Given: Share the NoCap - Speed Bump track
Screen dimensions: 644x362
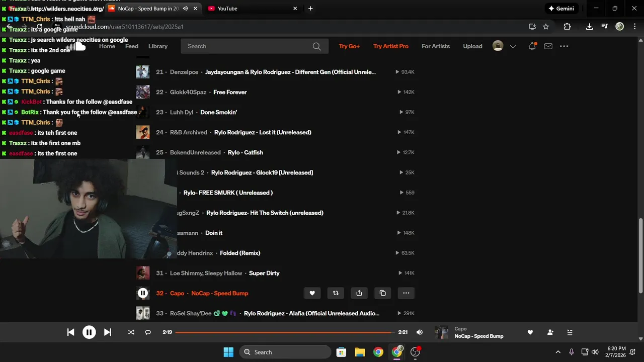Looking at the screenshot, I should [x=359, y=293].
